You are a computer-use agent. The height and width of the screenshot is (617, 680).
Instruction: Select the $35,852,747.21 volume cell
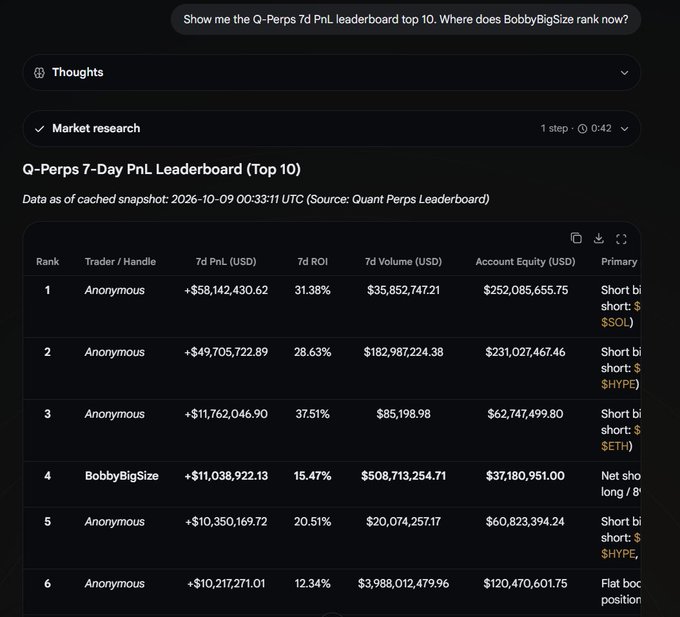pos(403,290)
